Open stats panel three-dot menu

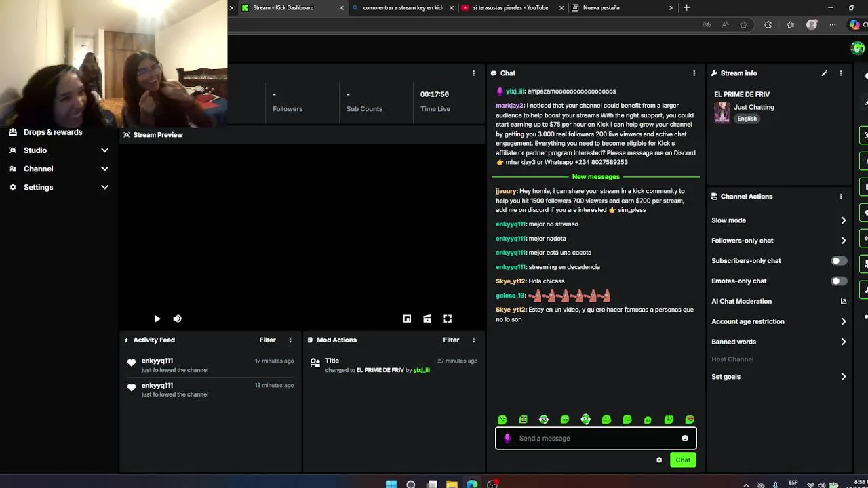[x=474, y=73]
